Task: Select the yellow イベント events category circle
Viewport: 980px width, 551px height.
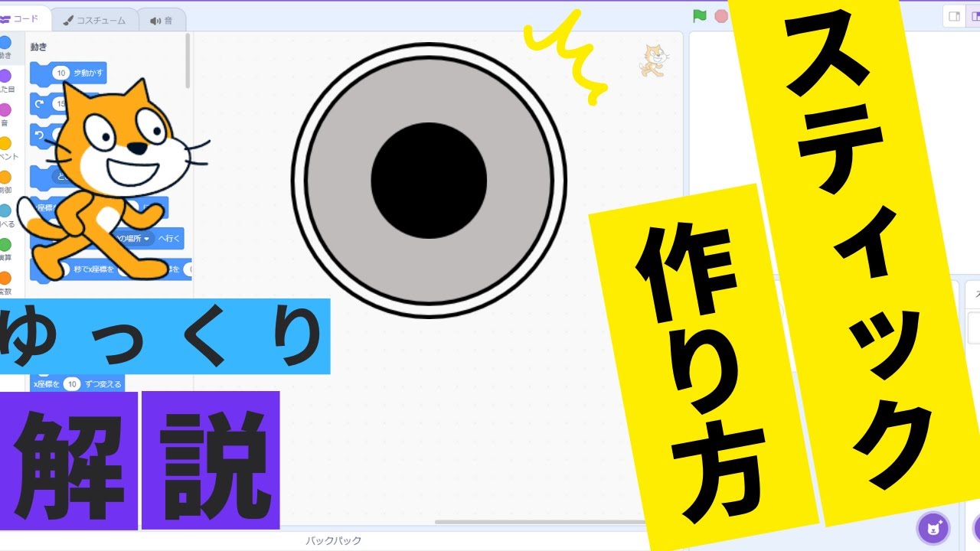Action: [5, 143]
